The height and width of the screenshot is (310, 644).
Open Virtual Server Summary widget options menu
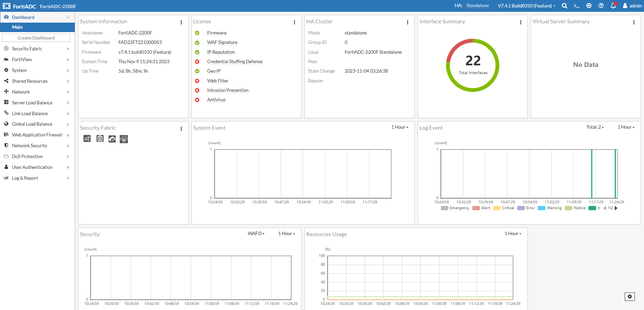tap(634, 22)
